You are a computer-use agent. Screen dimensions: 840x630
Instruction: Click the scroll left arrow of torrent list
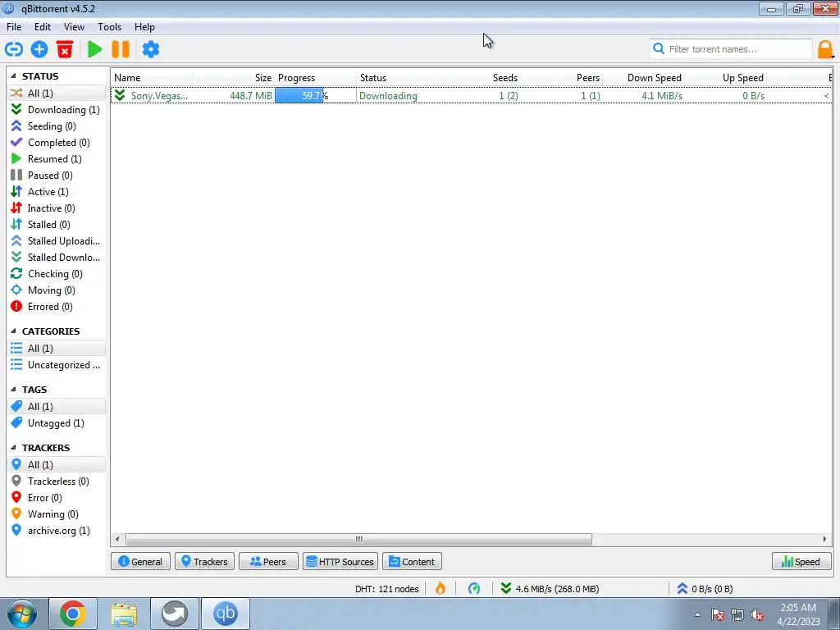(x=117, y=539)
